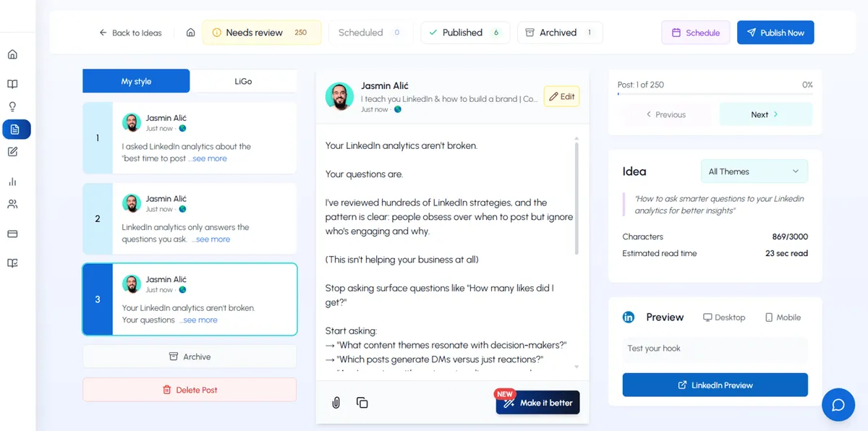Open the All Themes dropdown

754,171
